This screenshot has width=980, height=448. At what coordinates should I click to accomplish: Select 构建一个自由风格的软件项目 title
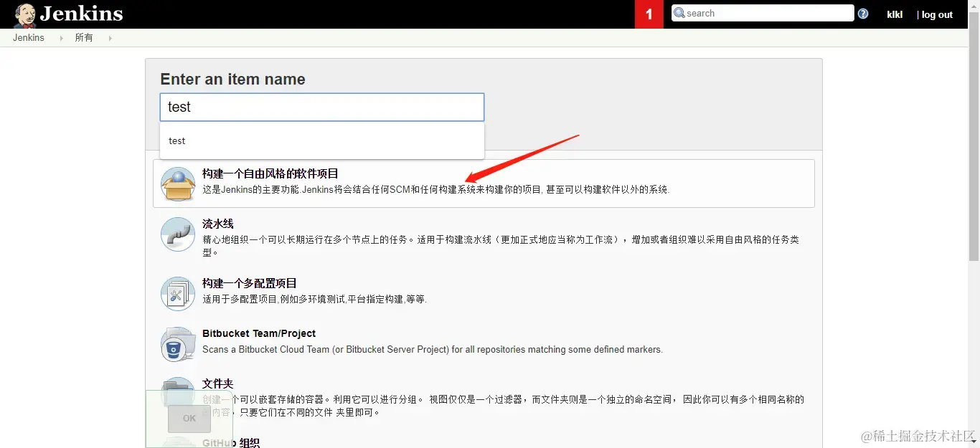[x=270, y=173]
